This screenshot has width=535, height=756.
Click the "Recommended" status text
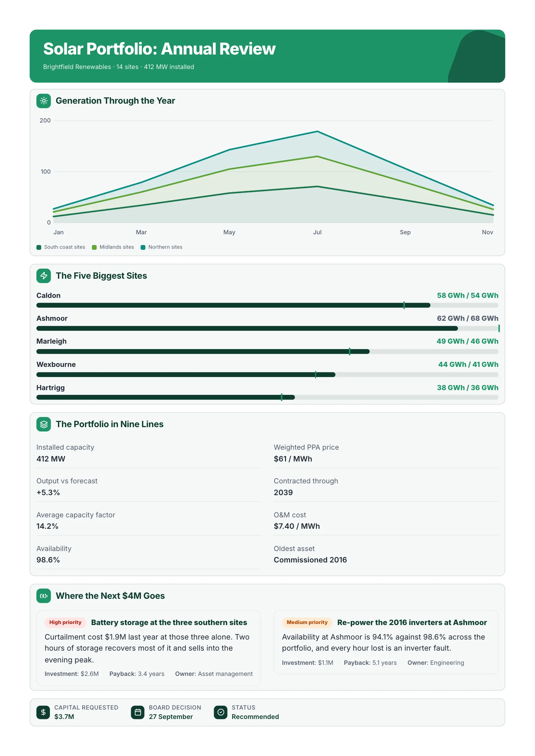coord(255,717)
